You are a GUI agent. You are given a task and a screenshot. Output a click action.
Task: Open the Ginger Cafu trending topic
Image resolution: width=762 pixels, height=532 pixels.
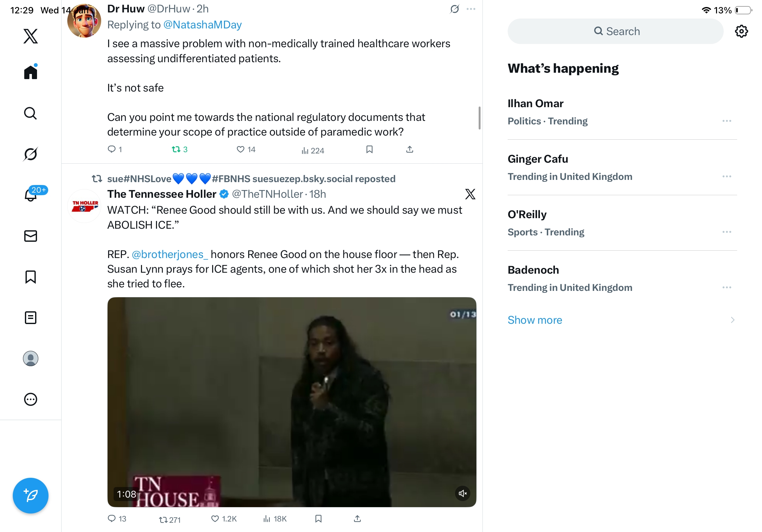538,159
